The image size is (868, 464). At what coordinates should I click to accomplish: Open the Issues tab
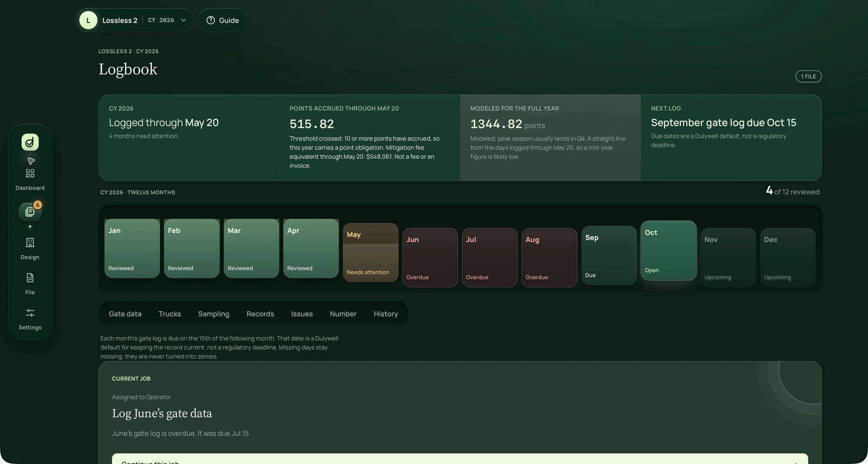click(302, 314)
